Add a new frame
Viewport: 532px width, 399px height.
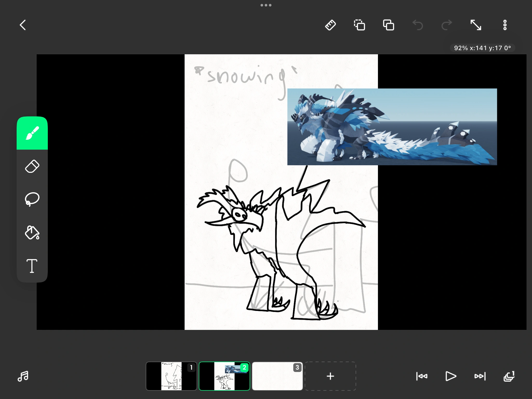(x=330, y=376)
